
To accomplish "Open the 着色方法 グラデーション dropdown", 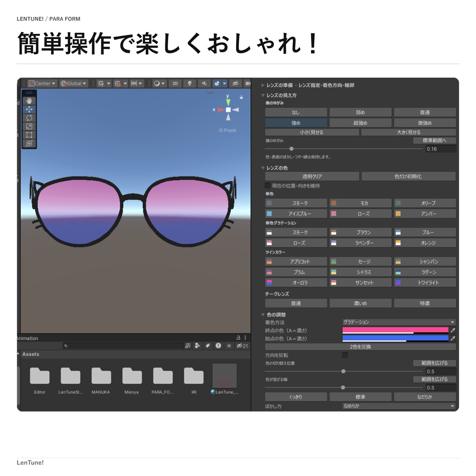I will click(399, 322).
